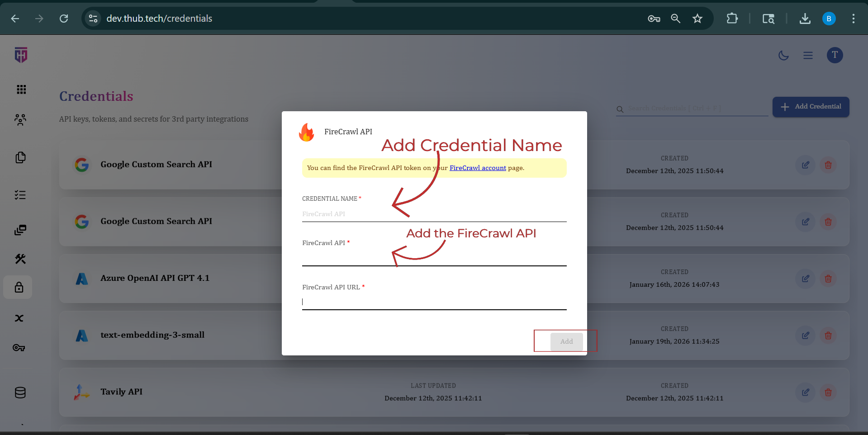Click the Add Credential button
Screen dimensions: 868x435
[x=811, y=107]
